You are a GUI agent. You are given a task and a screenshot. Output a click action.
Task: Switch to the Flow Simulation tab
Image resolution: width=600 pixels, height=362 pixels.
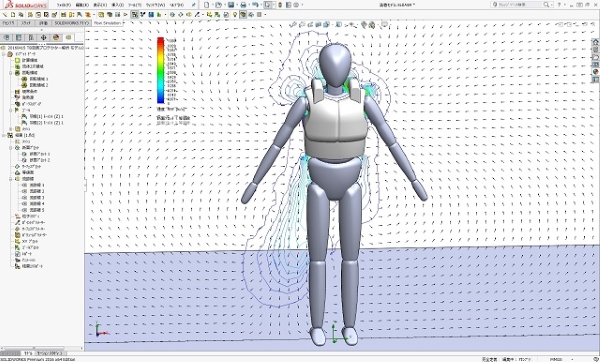(x=108, y=23)
